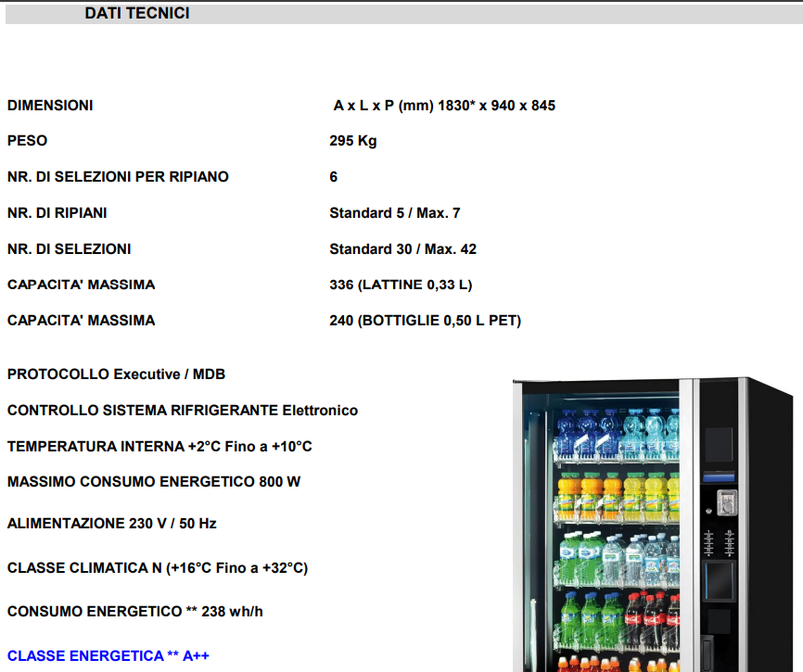Click the Standard 5 / Max. 7 value
This screenshot has width=803, height=672.
(395, 213)
